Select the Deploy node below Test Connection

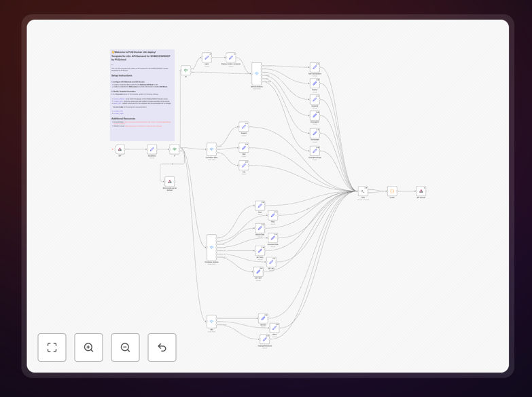[315, 83]
